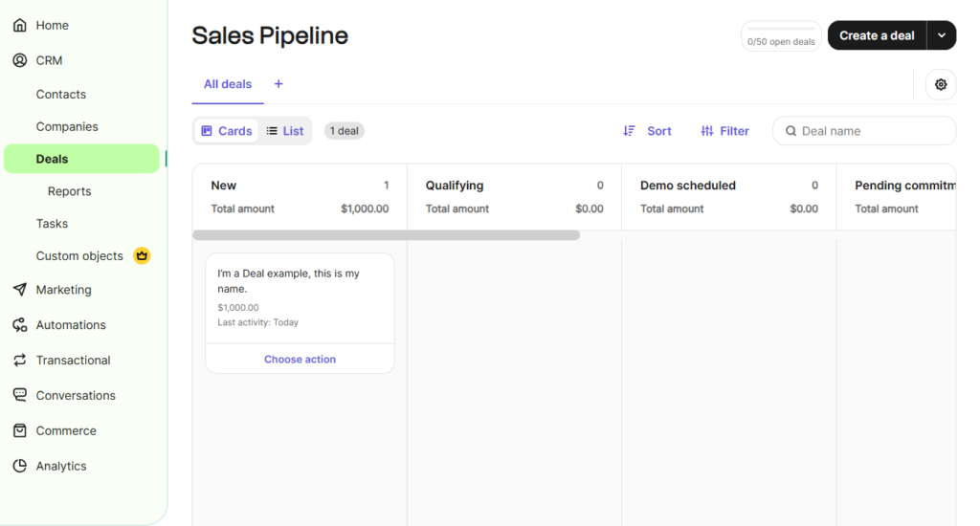Open Commerce section
This screenshot has height=526, width=980.
click(x=66, y=431)
